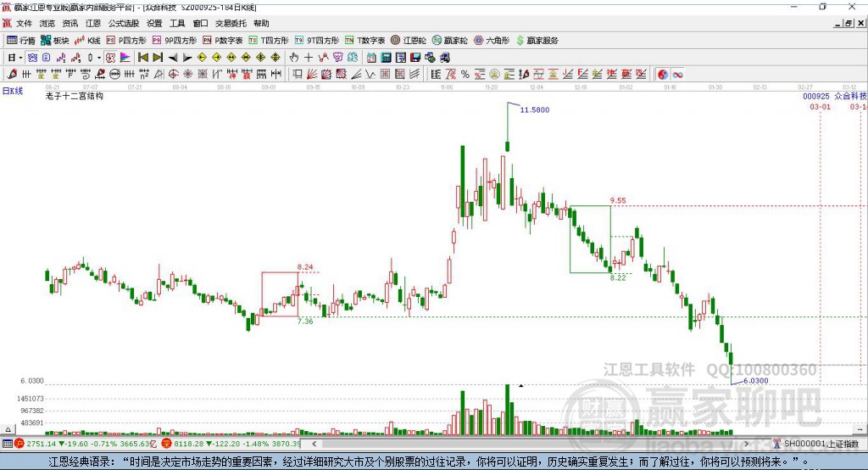Select the red fan lines tool
868x470 pixels.
pyautogui.click(x=312, y=75)
